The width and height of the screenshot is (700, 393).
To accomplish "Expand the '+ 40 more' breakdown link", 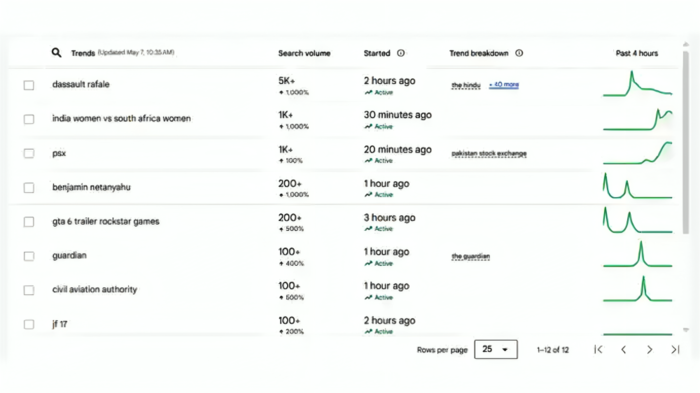I will coord(504,84).
